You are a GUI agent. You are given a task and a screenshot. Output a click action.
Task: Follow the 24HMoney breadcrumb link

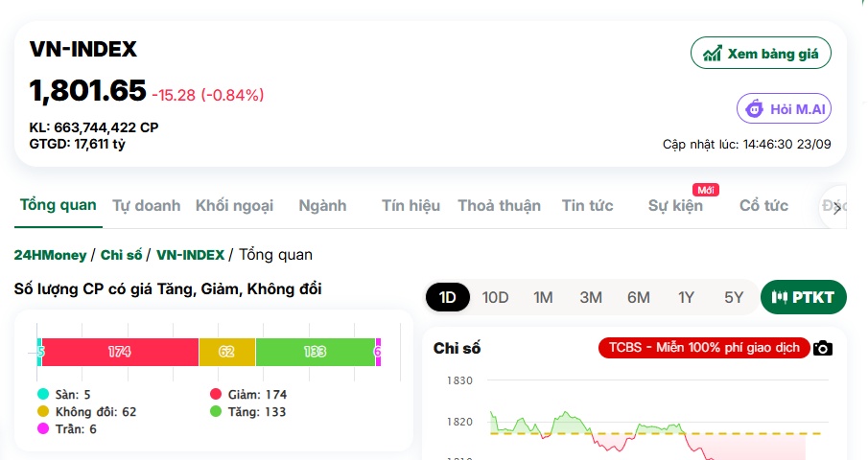[51, 255]
